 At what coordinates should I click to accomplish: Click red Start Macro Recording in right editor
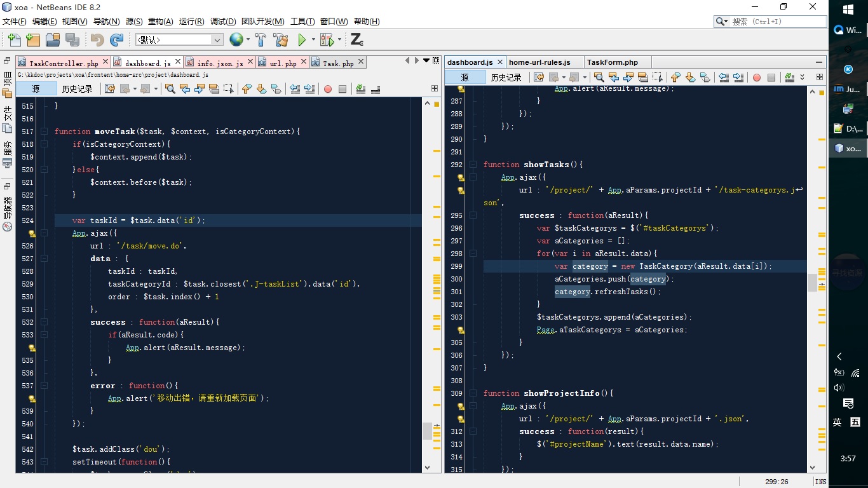click(757, 78)
